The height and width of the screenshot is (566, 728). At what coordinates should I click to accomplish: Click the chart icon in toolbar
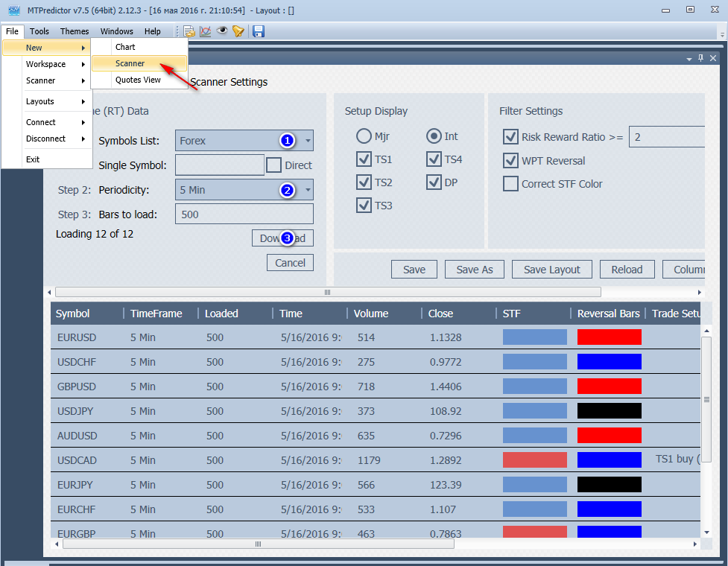206,31
